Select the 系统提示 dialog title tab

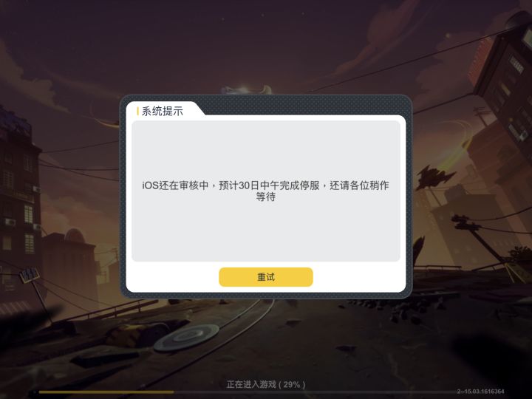162,111
